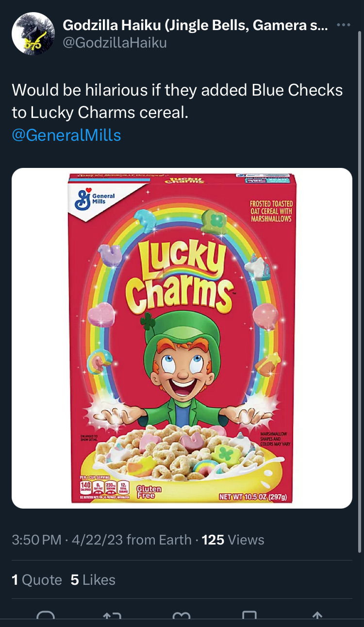View the 1 Quote list
This screenshot has height=627, width=364.
click(x=37, y=580)
